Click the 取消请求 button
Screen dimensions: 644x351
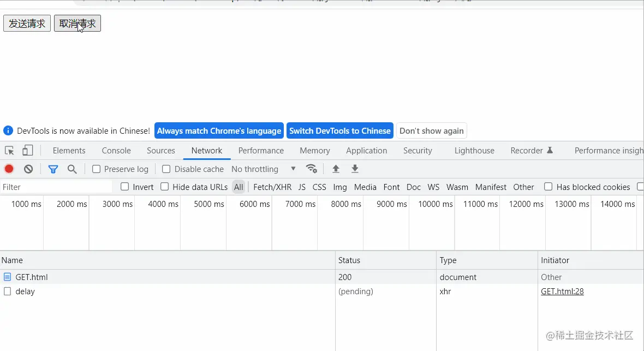pyautogui.click(x=77, y=23)
